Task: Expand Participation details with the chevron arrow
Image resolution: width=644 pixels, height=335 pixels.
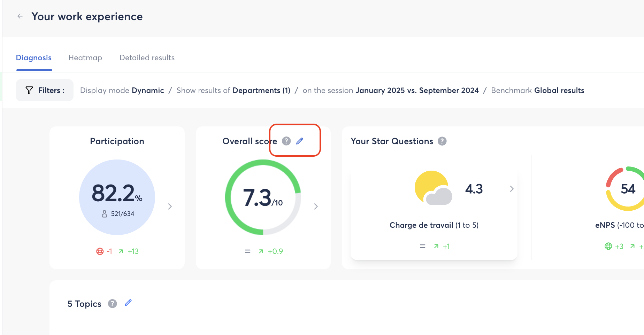Action: (170, 207)
